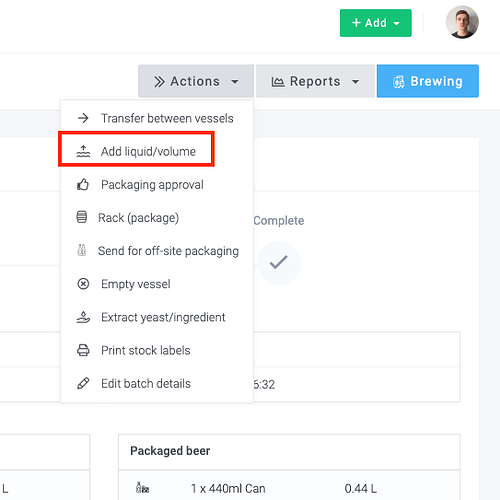
Task: Collapse the Actions dropdown menu
Action: [x=196, y=81]
